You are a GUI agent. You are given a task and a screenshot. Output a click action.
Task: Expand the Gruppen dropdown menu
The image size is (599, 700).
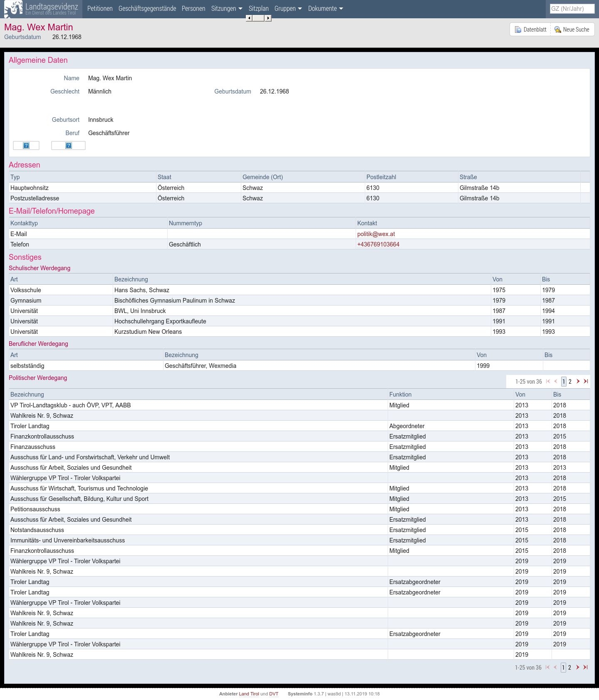pyautogui.click(x=288, y=9)
